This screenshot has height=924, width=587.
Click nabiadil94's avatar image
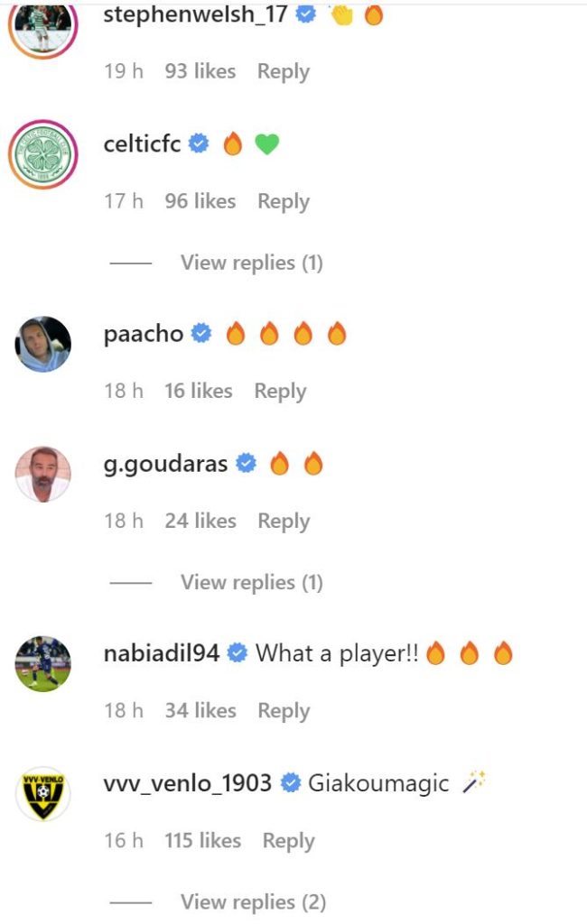(x=43, y=663)
